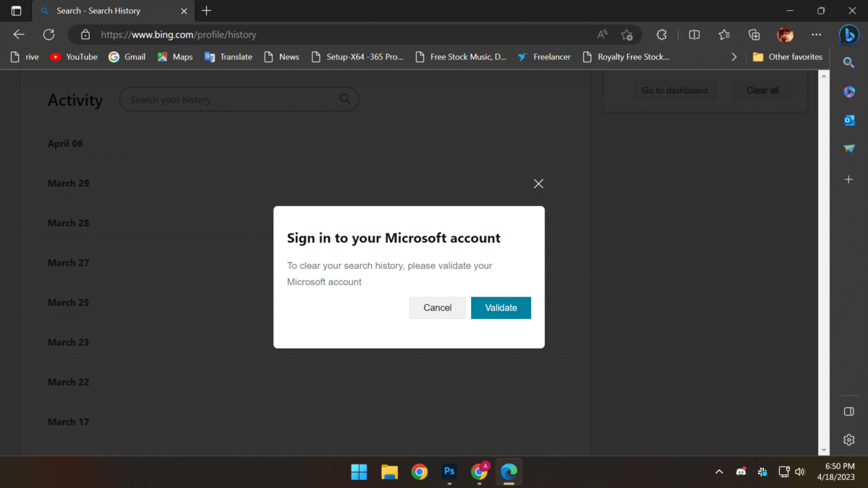Click the March 27 date heading
The height and width of the screenshot is (488, 868).
68,262
